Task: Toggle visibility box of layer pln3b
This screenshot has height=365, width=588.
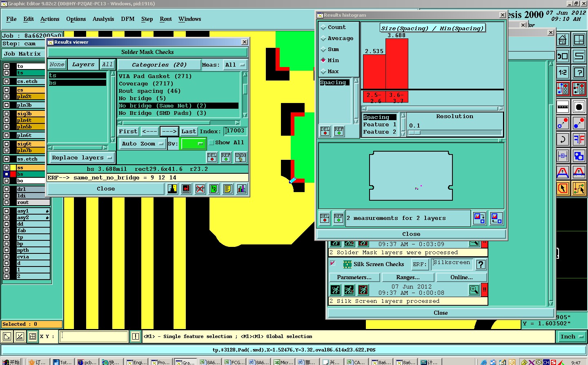Action: 7,105
